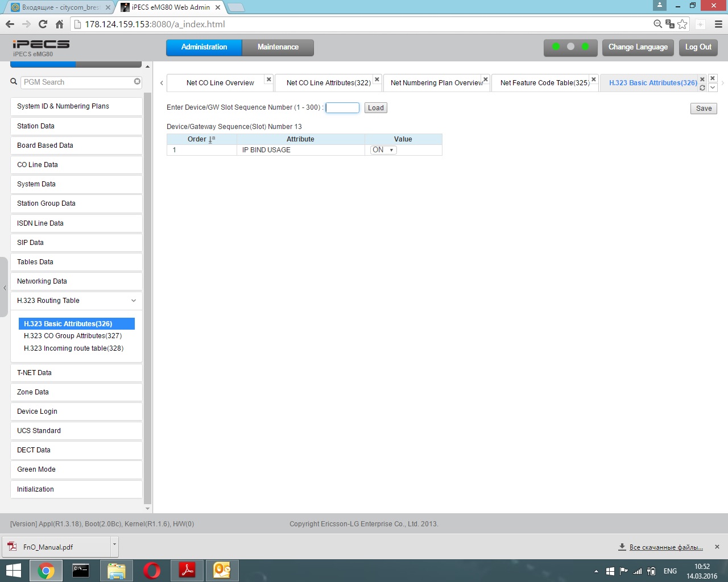The width and height of the screenshot is (728, 582).
Task: Click the PGM Search magnifier icon
Action: pyautogui.click(x=14, y=82)
